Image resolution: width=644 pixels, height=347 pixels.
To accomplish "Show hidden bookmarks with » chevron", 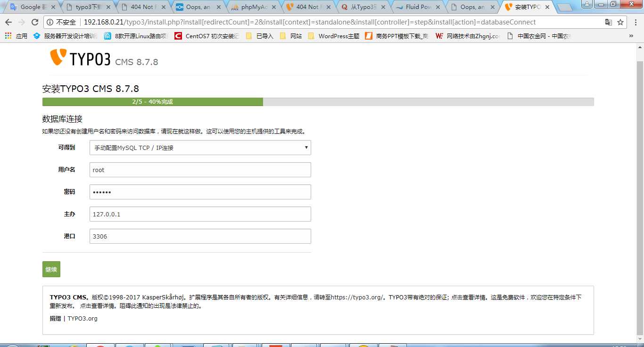I will (x=631, y=36).
